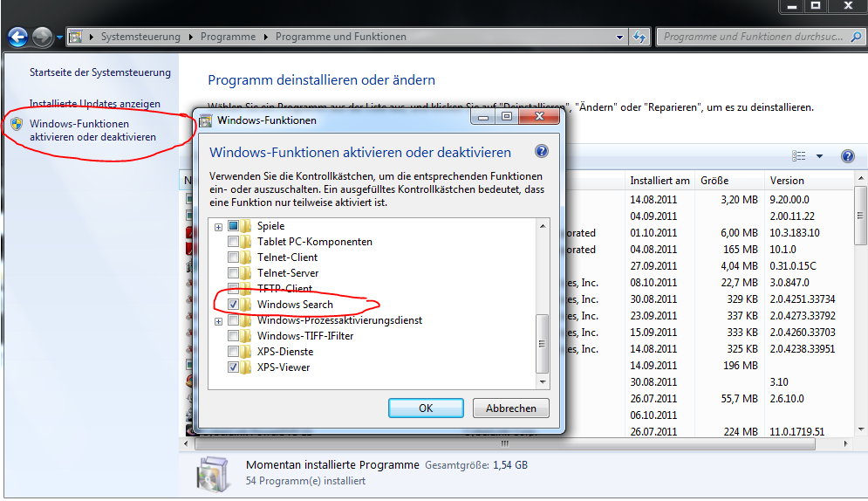The image size is (868, 501).
Task: Confirm the dialog with OK
Action: pyautogui.click(x=426, y=408)
